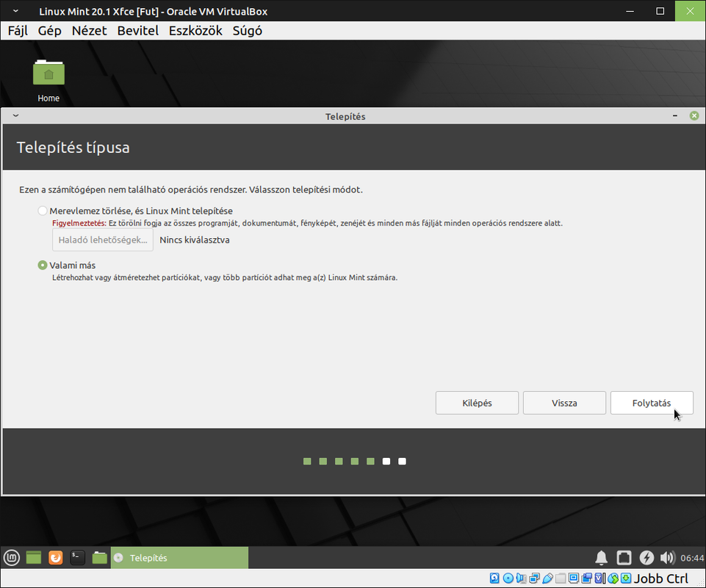Open the Gép menu
The image size is (706, 588).
pos(49,31)
